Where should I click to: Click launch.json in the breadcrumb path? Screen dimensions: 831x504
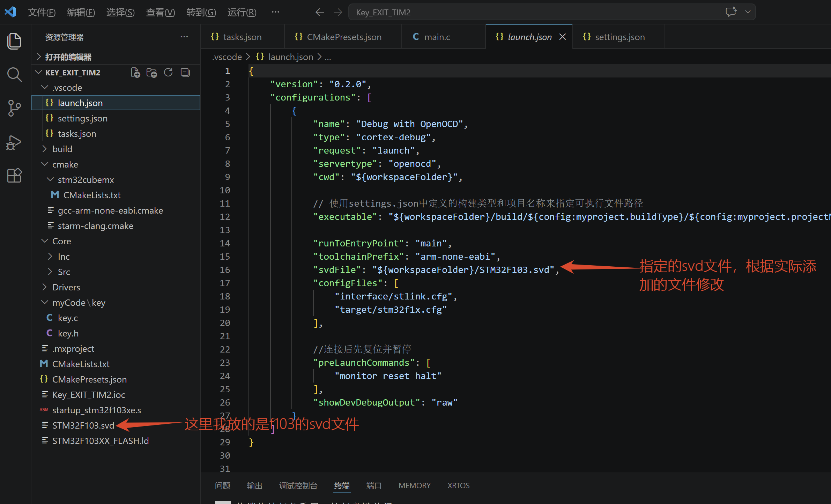[291, 57]
